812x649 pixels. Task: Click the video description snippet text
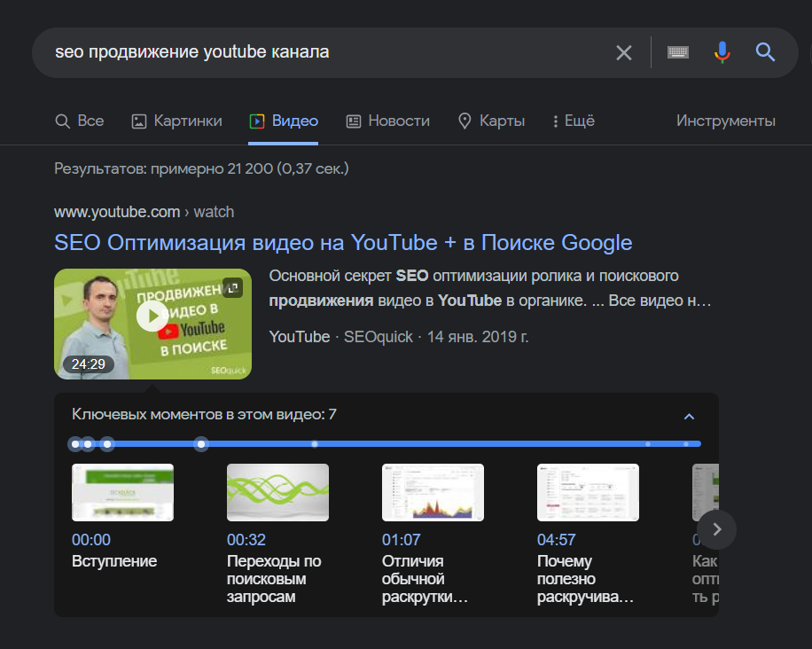(490, 288)
